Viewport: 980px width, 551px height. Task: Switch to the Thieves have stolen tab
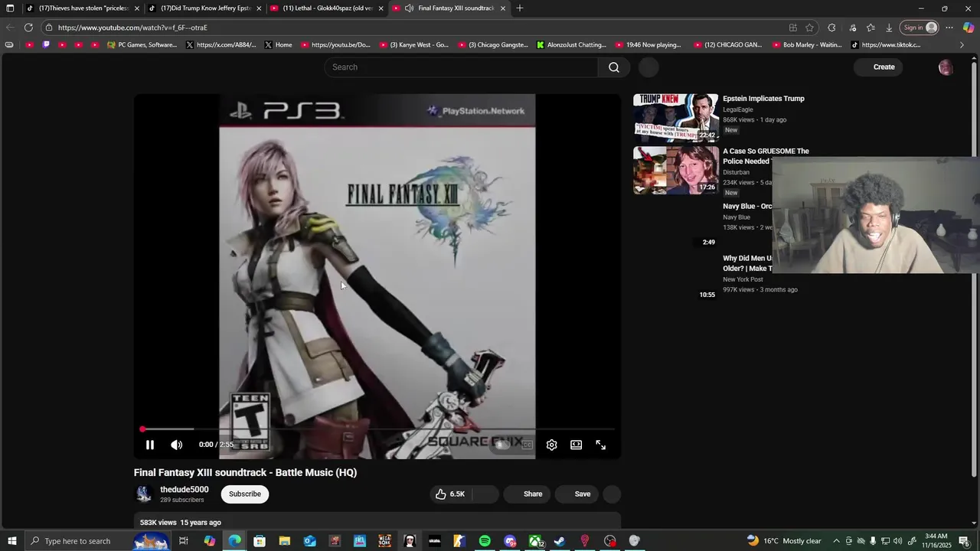83,8
